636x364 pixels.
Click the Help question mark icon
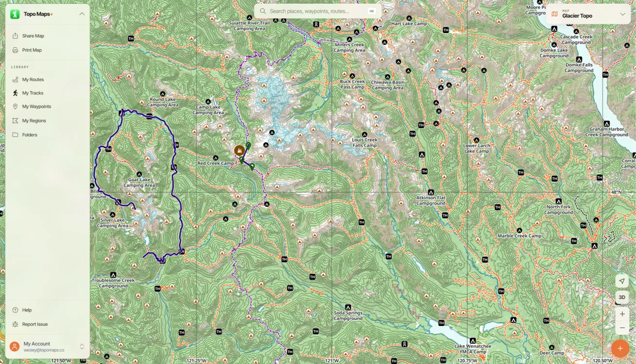point(15,310)
